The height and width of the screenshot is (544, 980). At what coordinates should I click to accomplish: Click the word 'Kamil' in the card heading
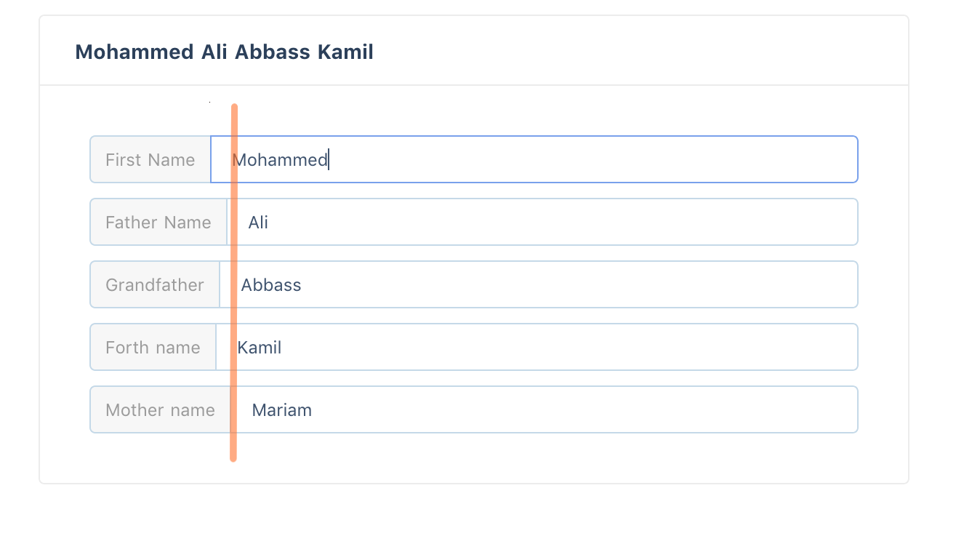pos(345,52)
